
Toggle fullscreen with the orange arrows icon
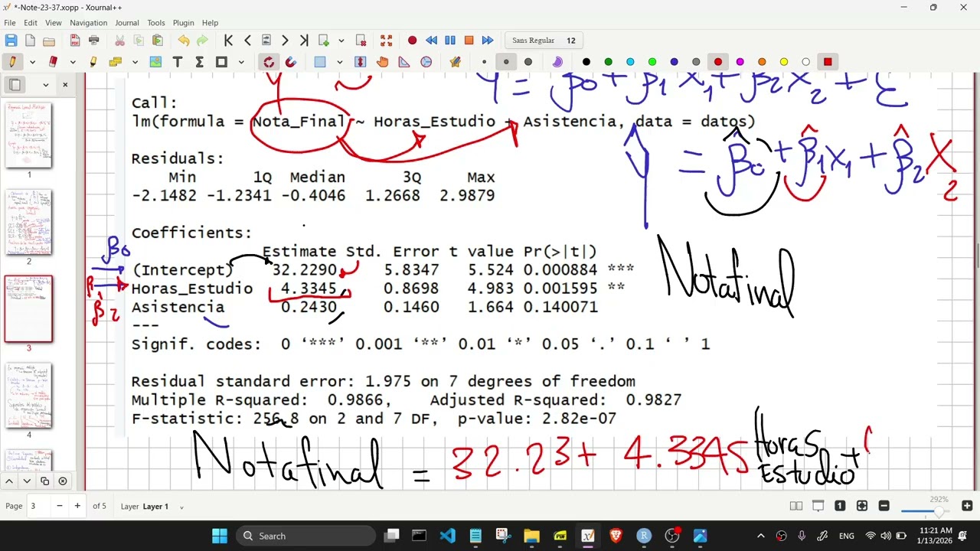pos(387,41)
